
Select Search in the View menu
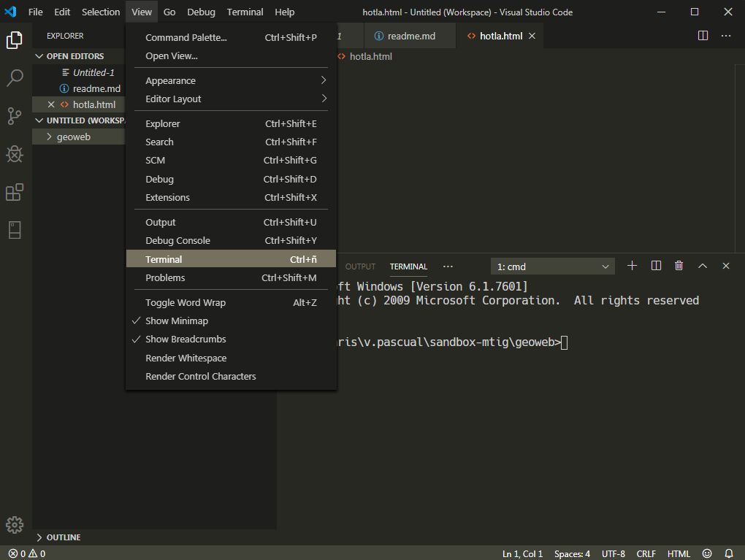(x=231, y=142)
